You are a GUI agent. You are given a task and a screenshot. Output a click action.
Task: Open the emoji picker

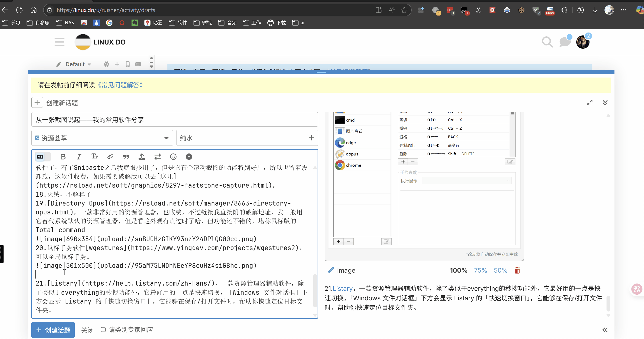(173, 157)
